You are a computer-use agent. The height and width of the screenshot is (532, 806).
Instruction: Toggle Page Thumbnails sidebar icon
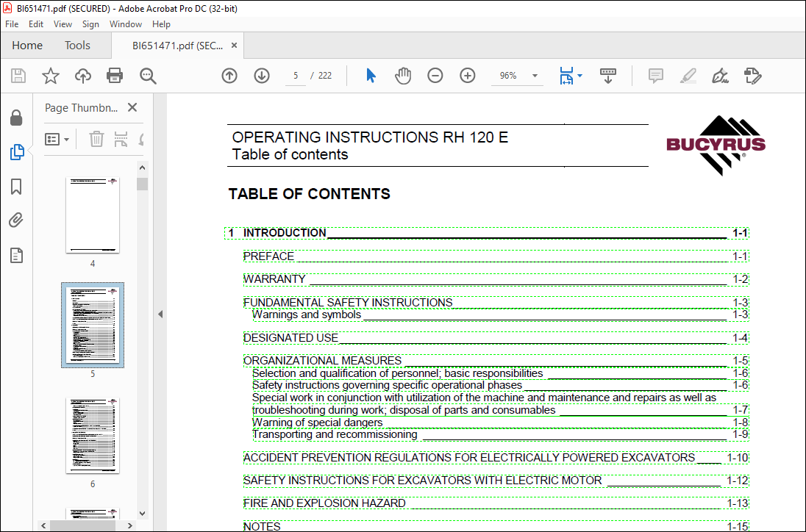[16, 152]
